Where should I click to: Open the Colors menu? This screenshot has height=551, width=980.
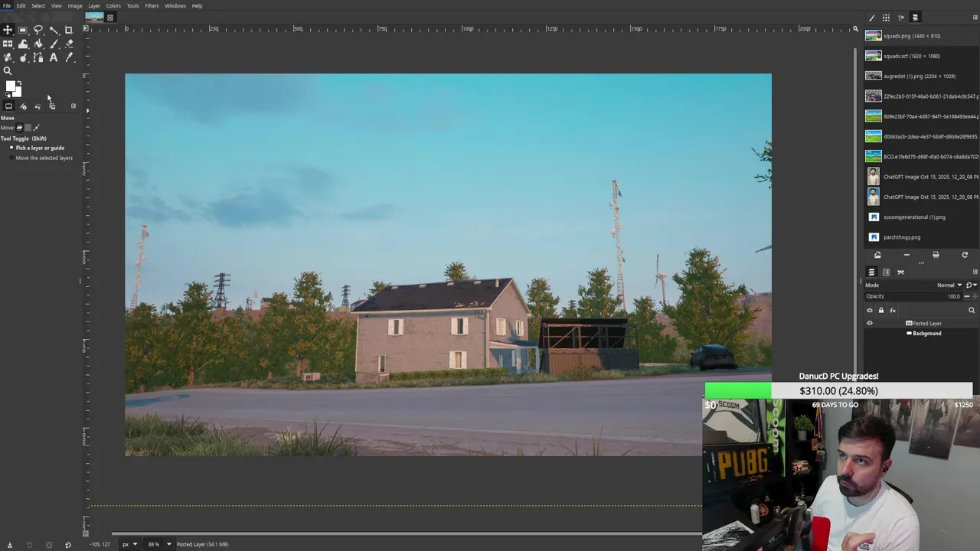113,5
